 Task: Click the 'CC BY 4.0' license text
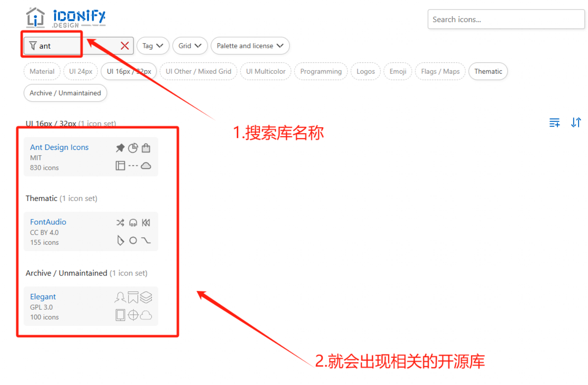[44, 233]
